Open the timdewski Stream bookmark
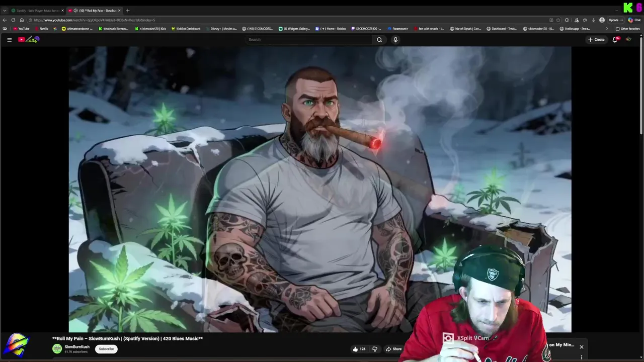This screenshot has width=644, height=362. 113,29
